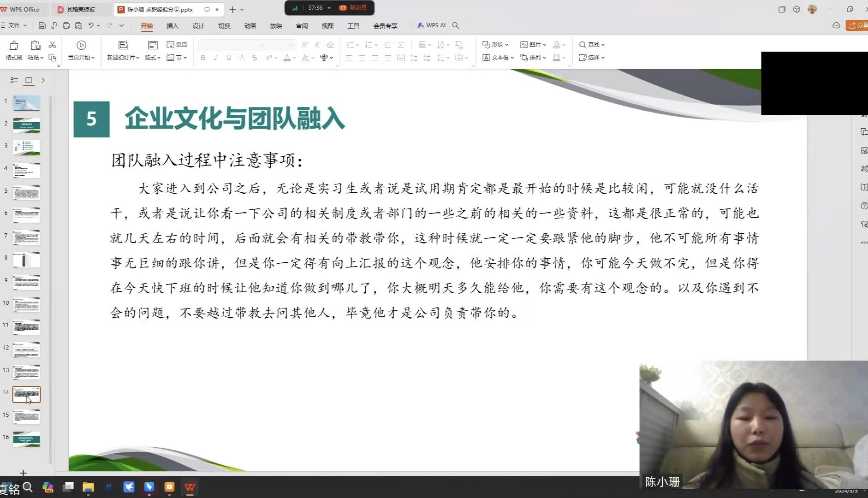
Task: Click the Decrease Font Size icon
Action: coord(317,45)
